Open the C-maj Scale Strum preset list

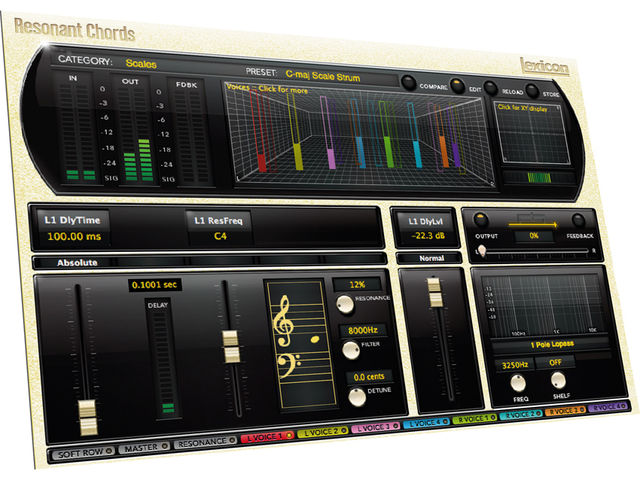[322, 76]
